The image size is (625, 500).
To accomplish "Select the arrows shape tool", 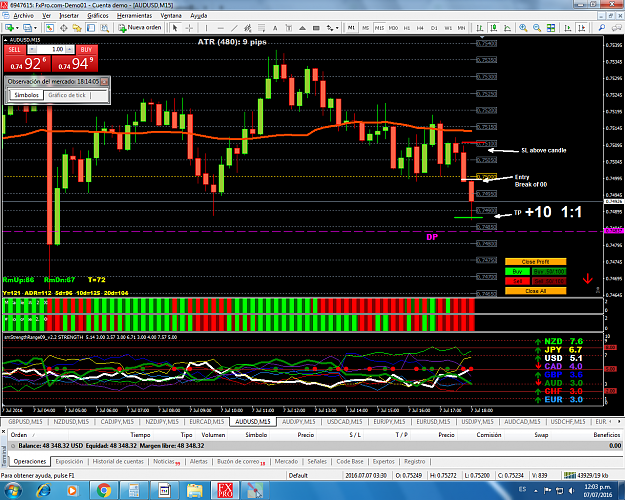I will 330,28.
